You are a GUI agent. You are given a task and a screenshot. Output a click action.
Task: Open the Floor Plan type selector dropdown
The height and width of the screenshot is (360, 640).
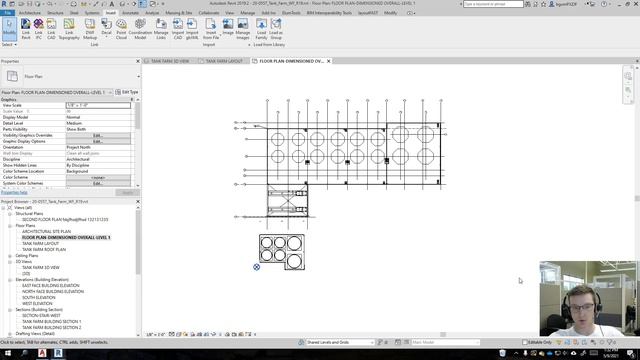[x=138, y=76]
